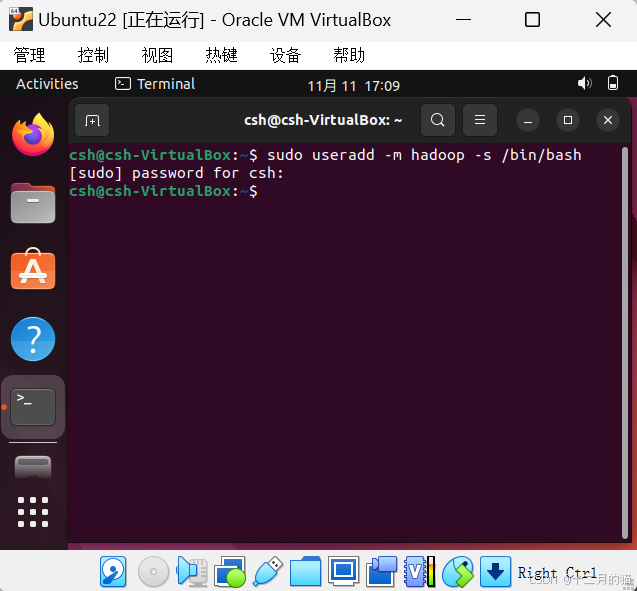Close the VirtualBox window
Screen dimensions: 637x591
coord(603,19)
